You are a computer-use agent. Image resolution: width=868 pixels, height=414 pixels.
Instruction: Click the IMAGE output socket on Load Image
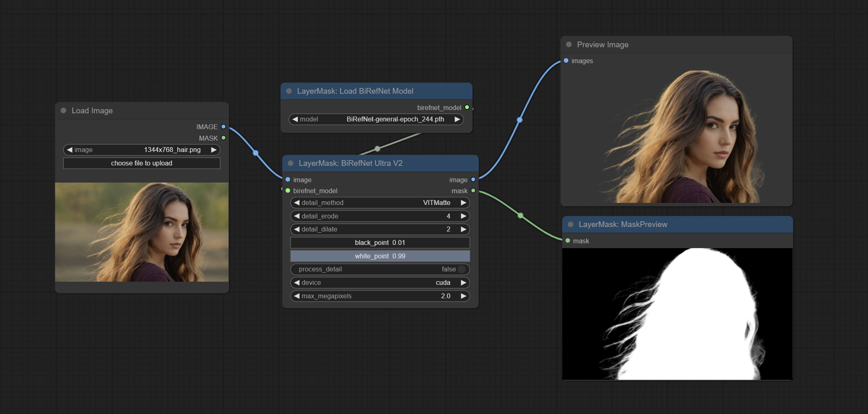[223, 127]
